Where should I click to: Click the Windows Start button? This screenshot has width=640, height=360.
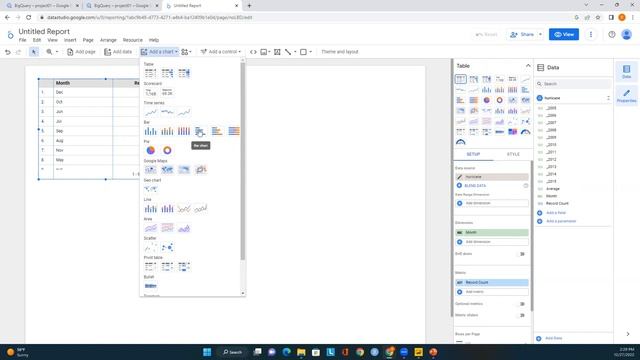[x=207, y=352]
